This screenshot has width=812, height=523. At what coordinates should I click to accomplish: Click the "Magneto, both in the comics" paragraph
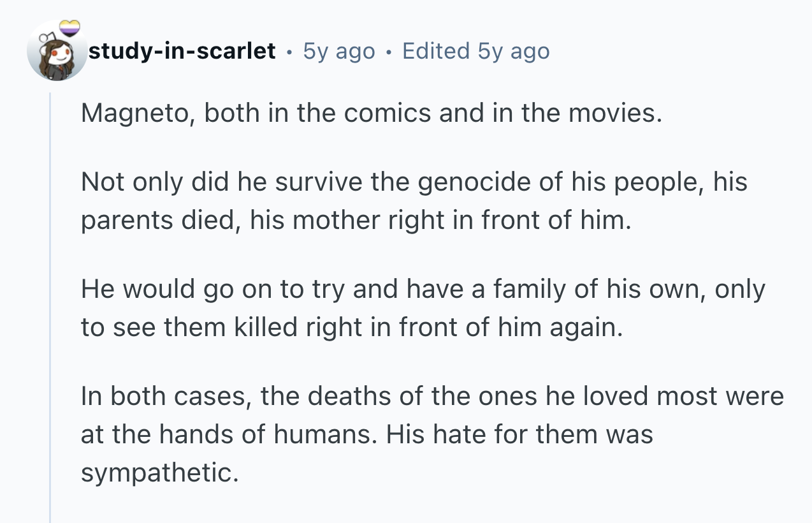pos(372,114)
